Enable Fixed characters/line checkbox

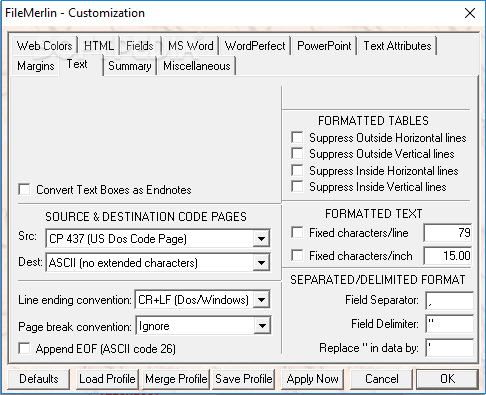[x=297, y=232]
